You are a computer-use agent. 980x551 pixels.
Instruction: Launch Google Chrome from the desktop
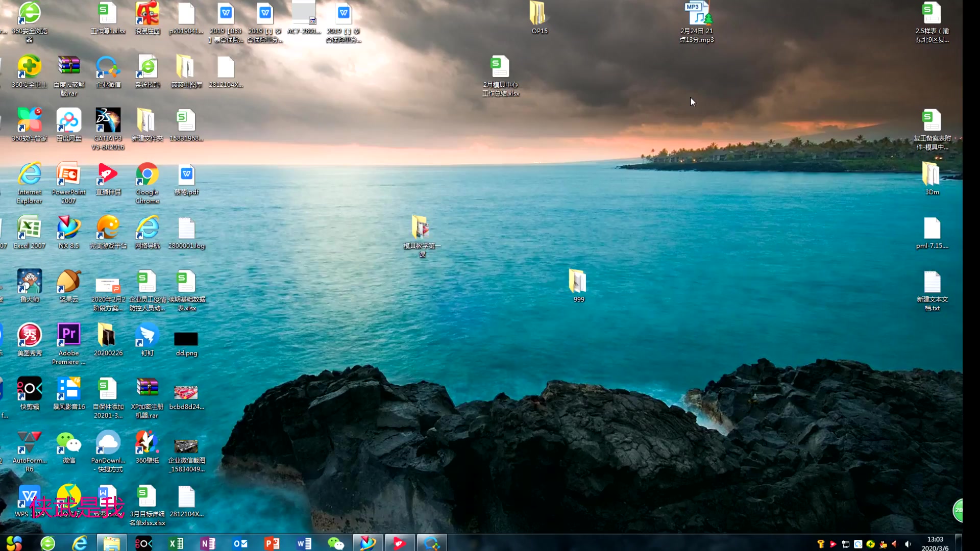click(148, 183)
